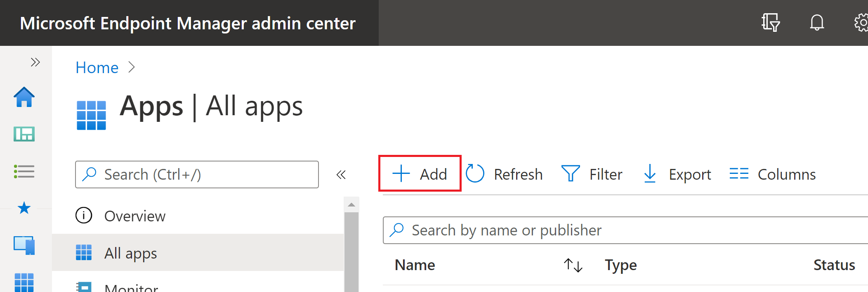This screenshot has height=292, width=868.
Task: Open the Overview page
Action: 135,216
